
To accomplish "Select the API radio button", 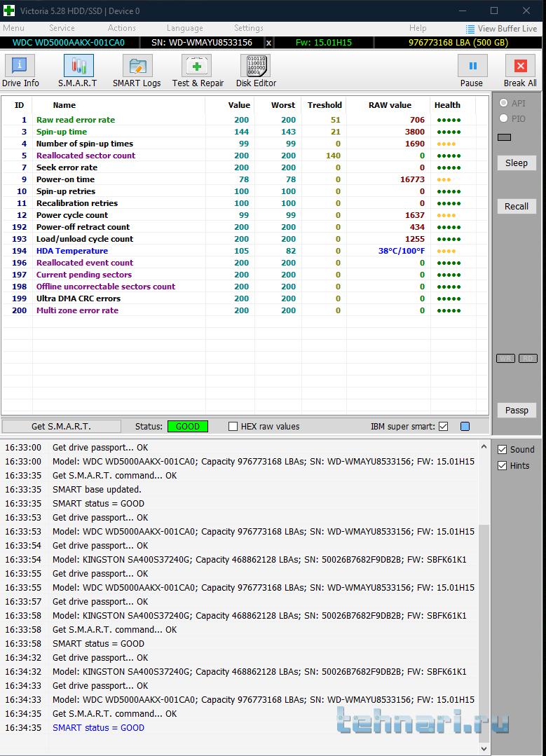I will pyautogui.click(x=503, y=103).
